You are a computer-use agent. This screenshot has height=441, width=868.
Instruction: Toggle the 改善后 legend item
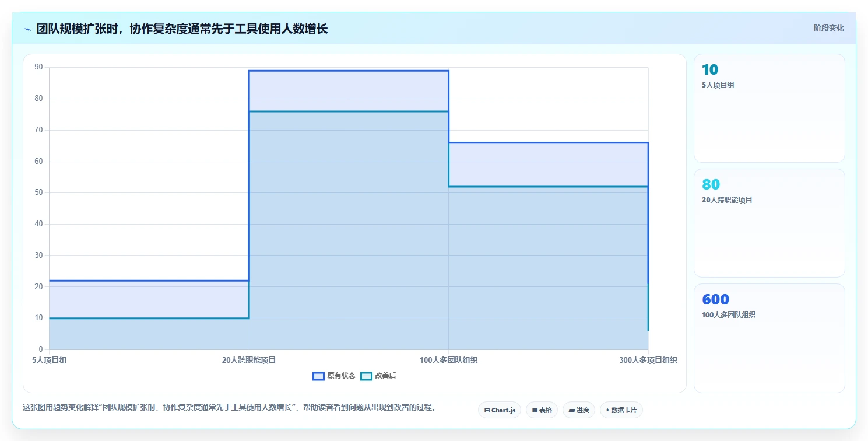pyautogui.click(x=378, y=376)
